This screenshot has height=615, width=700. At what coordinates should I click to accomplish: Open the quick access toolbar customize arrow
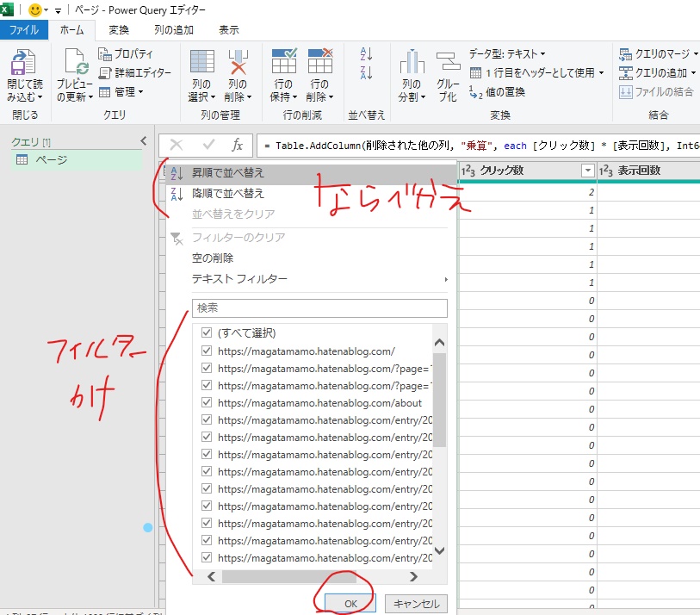coord(58,10)
